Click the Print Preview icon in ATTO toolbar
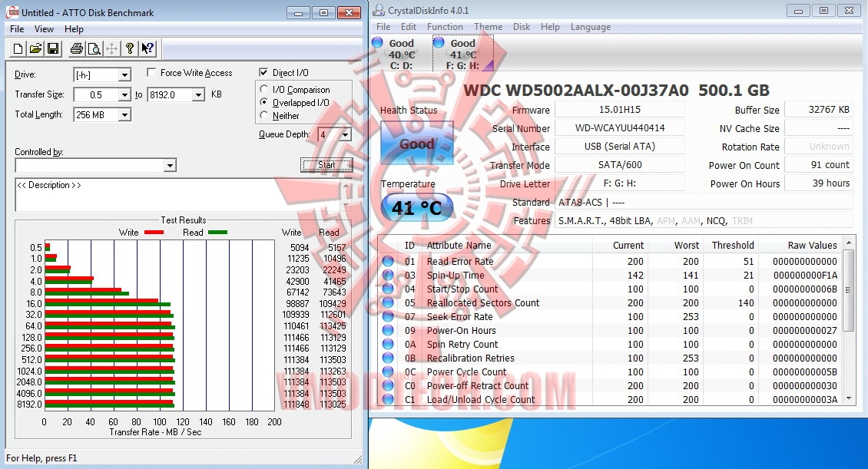The width and height of the screenshot is (868, 469). [x=94, y=48]
